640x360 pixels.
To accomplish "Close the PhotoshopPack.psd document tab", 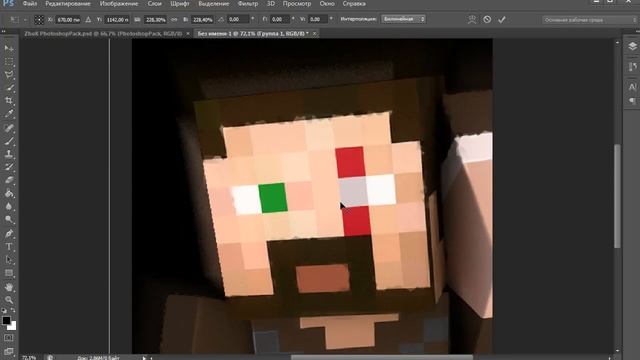I will coord(188,33).
